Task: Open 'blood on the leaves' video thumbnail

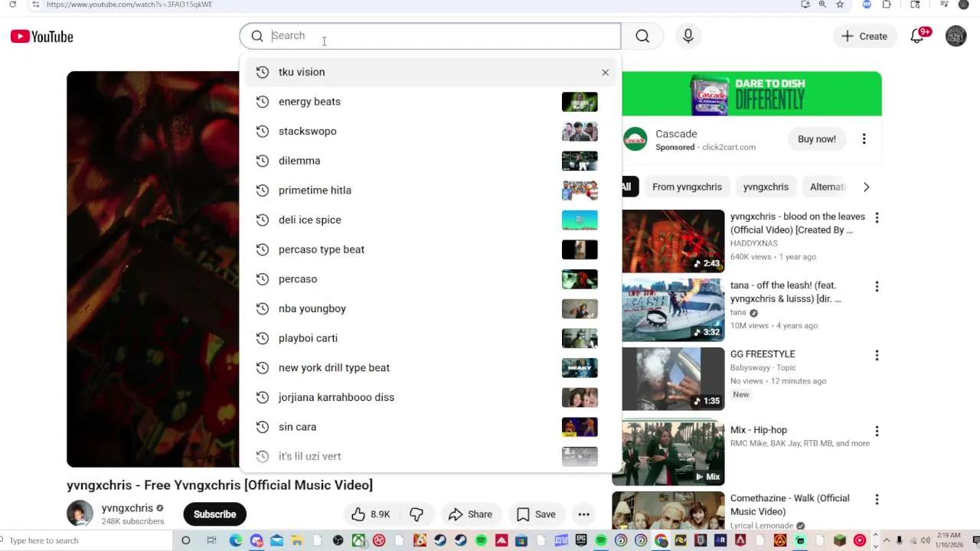Action: coord(673,241)
